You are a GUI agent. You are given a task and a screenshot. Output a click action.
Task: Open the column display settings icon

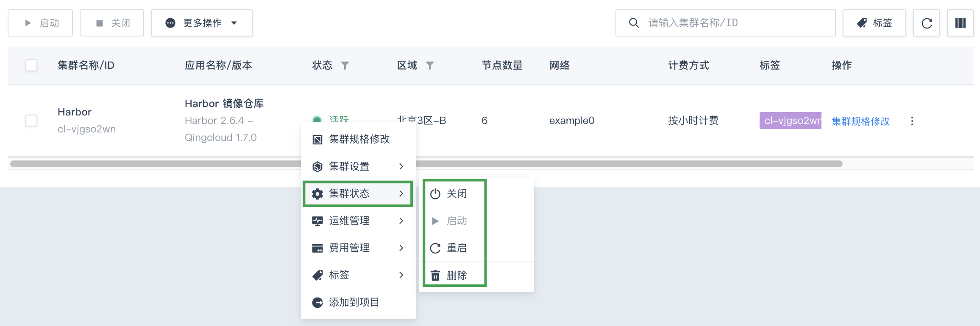[961, 23]
